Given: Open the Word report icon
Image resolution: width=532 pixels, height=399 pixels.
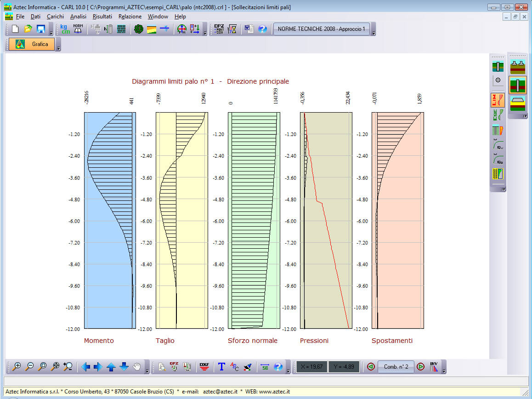Looking at the screenshot, I should 249,29.
